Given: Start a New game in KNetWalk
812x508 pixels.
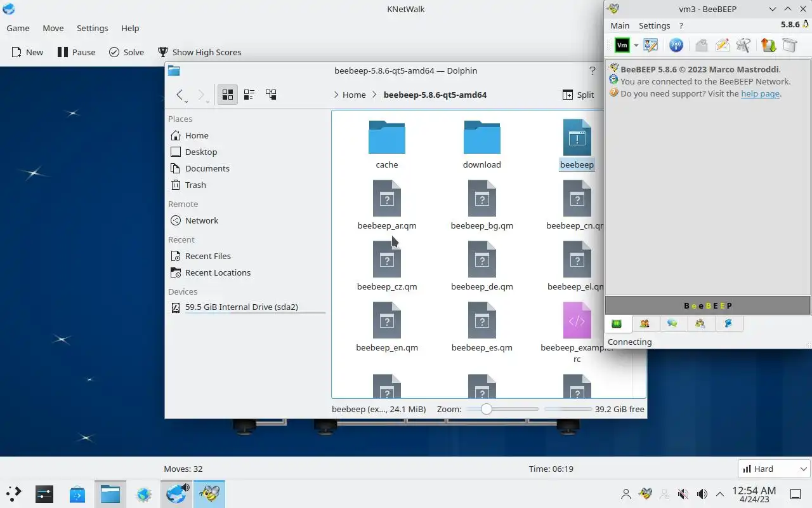Looking at the screenshot, I should 27,52.
